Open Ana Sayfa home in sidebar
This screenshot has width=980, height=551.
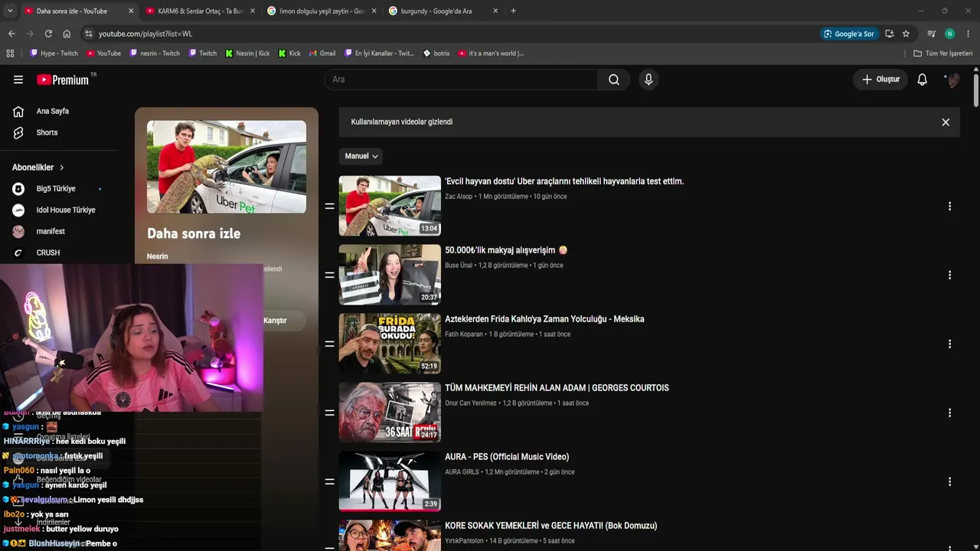point(53,112)
